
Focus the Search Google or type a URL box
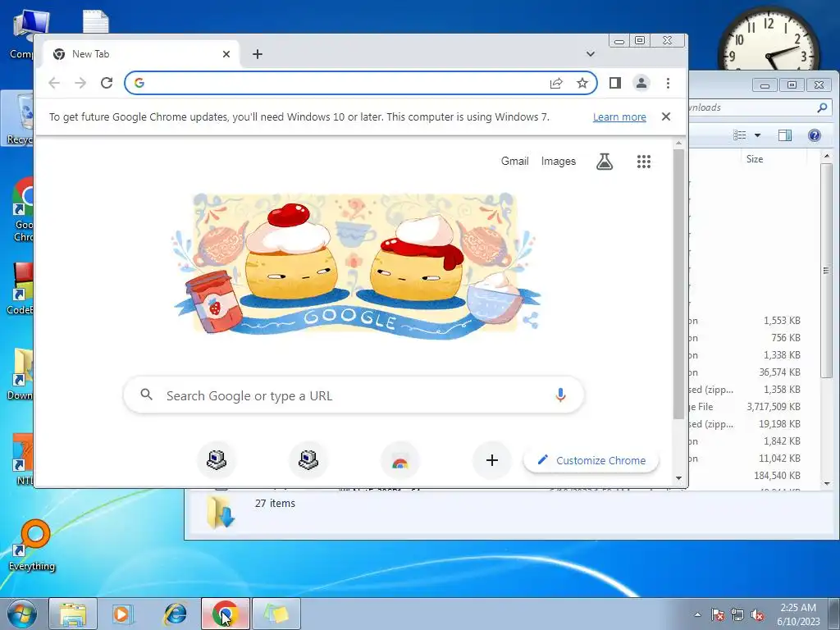pos(354,395)
